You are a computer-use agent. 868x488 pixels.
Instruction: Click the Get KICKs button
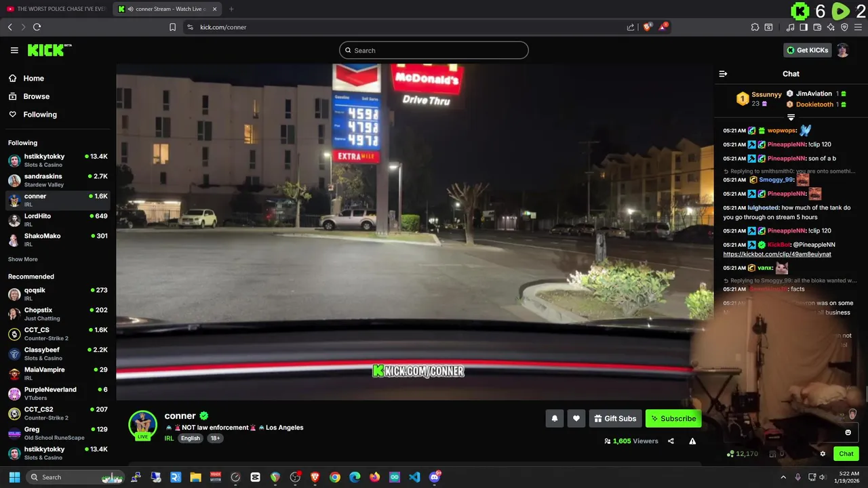(x=807, y=50)
